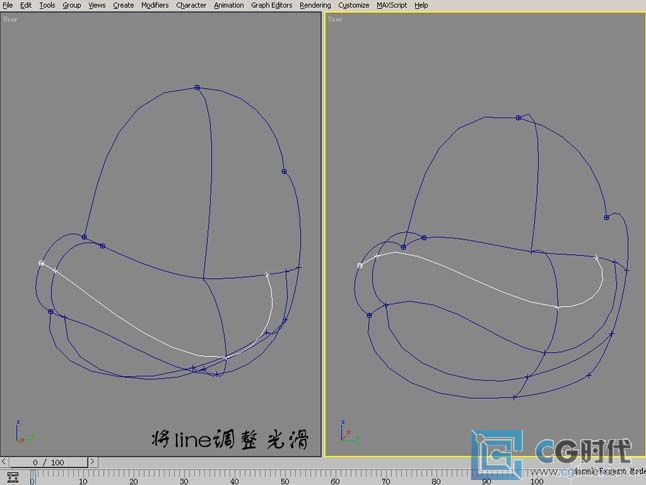This screenshot has width=646, height=485.
Task: Open the Tools menu
Action: [x=47, y=5]
